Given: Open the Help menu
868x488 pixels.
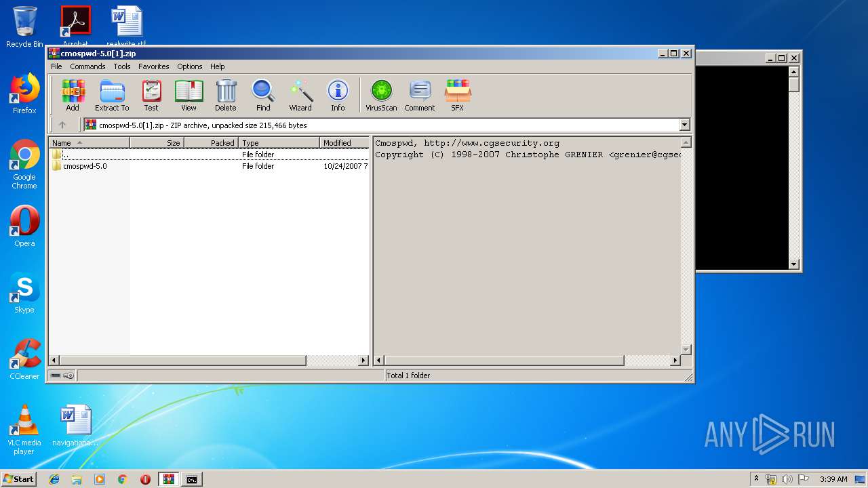Looking at the screenshot, I should click(x=217, y=66).
